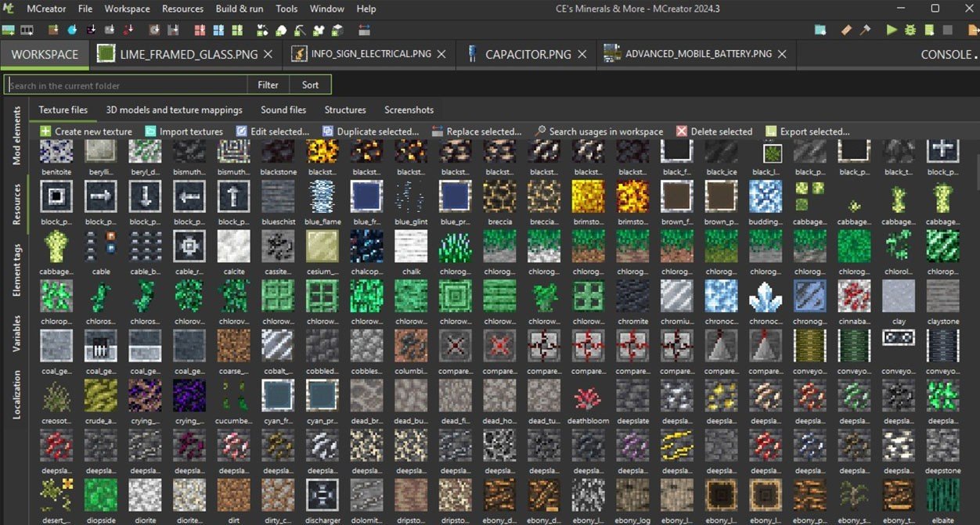Click the pickaxe tool creator icon
The width and height of the screenshot is (980, 525).
click(x=300, y=31)
